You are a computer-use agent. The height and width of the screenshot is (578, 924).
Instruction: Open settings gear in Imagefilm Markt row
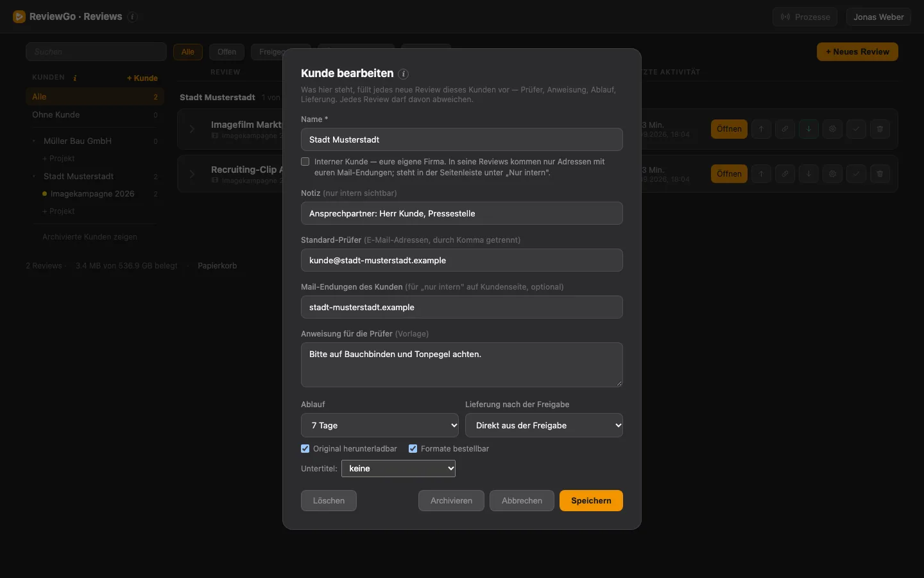(832, 129)
